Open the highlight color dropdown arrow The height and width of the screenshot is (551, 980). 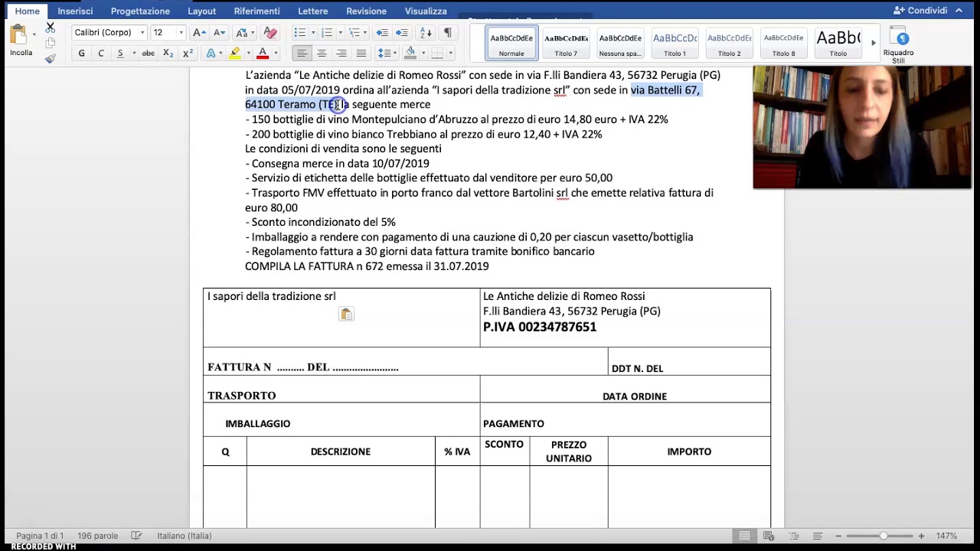pyautogui.click(x=248, y=53)
